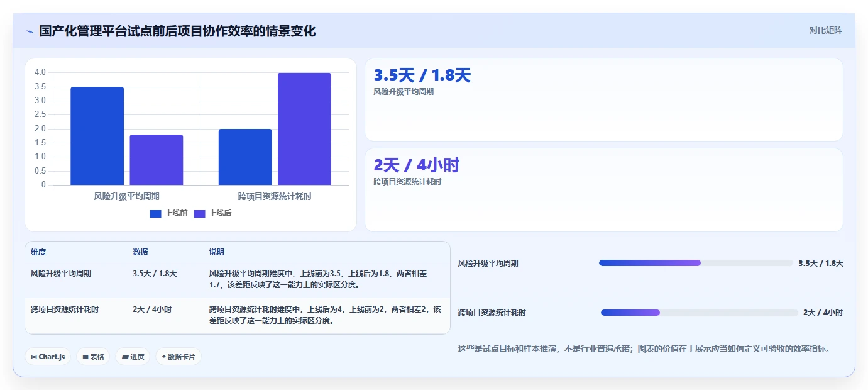Click the 风险升级平均周期 progress bar
868x390 pixels.
click(696, 263)
